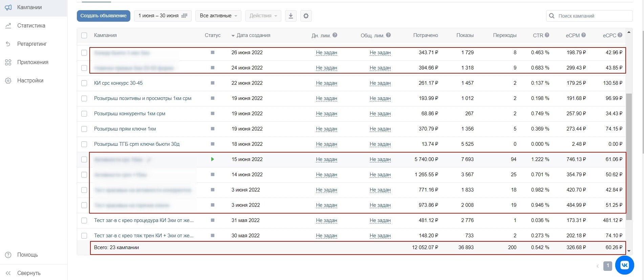Toggle the select-all campaigns checkbox
The height and width of the screenshot is (280, 644).
click(x=84, y=35)
